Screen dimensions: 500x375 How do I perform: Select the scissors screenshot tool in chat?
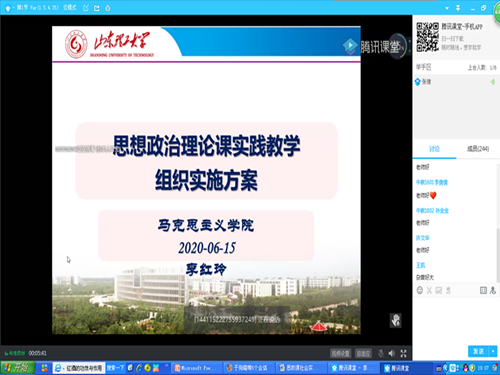coord(429,290)
